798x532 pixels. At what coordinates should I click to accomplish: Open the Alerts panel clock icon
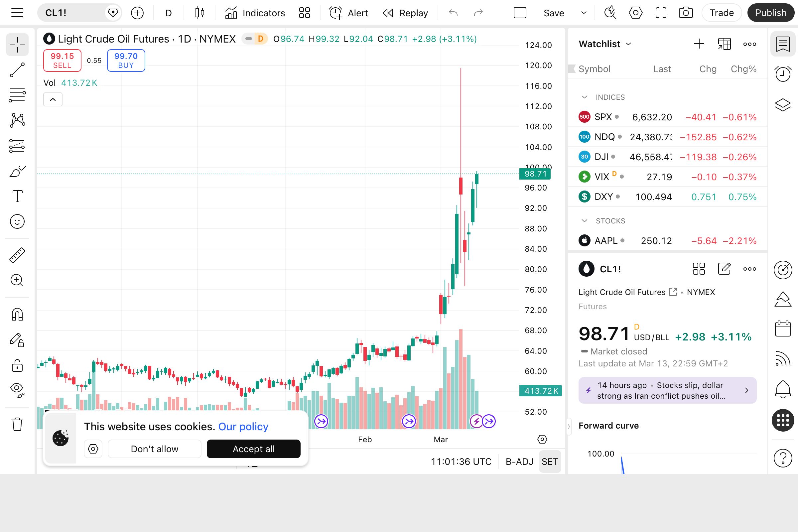[x=783, y=73]
